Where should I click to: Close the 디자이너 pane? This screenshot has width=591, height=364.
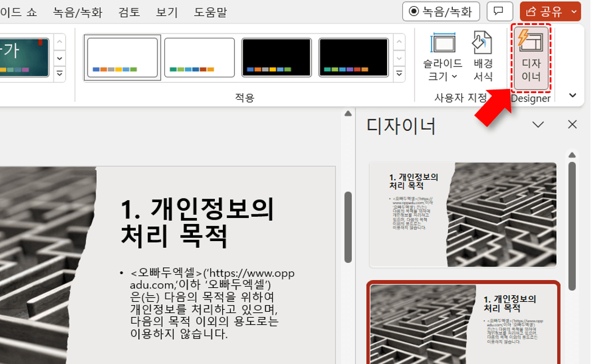pos(572,124)
